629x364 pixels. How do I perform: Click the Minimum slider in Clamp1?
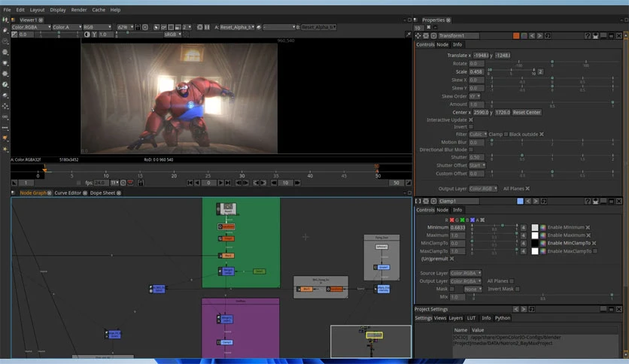pyautogui.click(x=494, y=226)
